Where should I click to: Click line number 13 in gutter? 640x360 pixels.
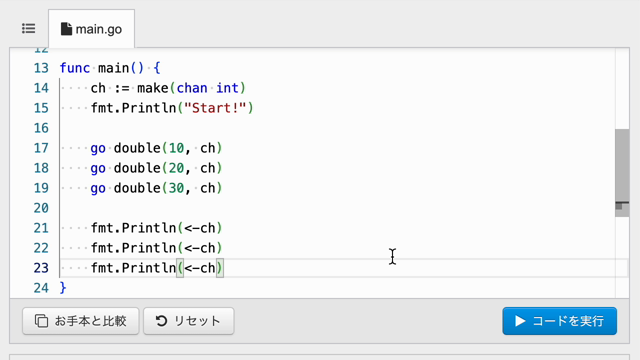[x=41, y=68]
